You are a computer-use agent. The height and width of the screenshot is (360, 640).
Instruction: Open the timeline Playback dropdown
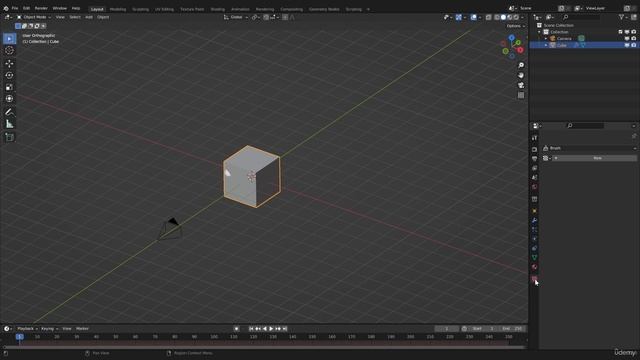coord(27,329)
